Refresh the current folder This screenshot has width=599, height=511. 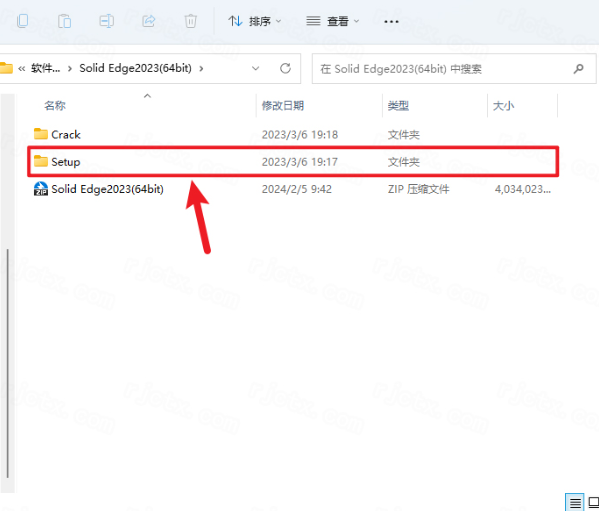coord(285,69)
